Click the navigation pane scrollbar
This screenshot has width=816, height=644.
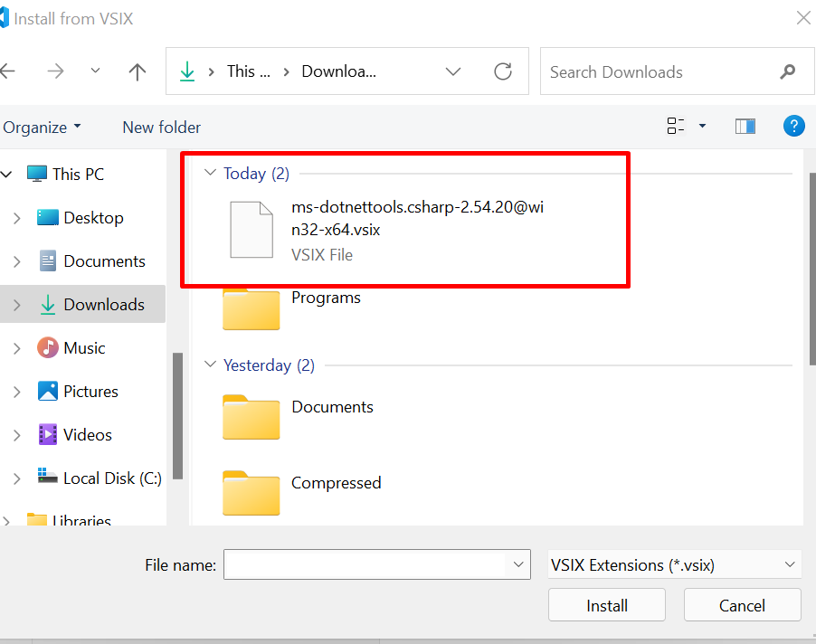pyautogui.click(x=177, y=416)
